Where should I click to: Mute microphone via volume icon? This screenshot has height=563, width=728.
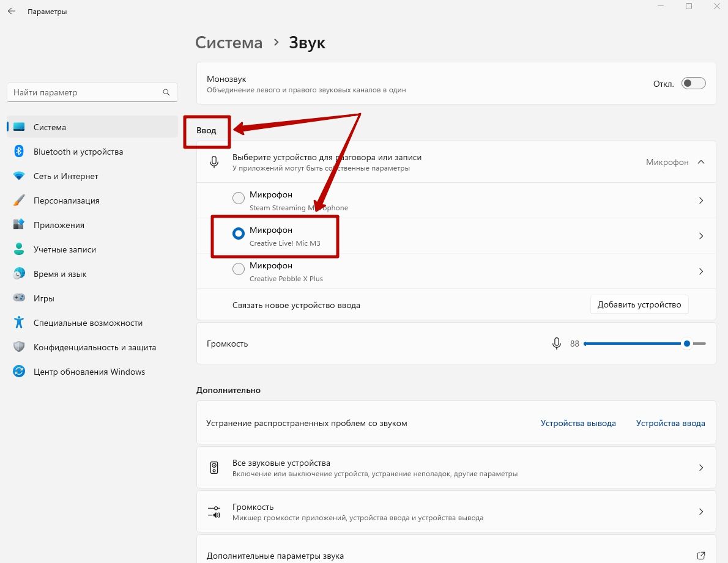(557, 344)
